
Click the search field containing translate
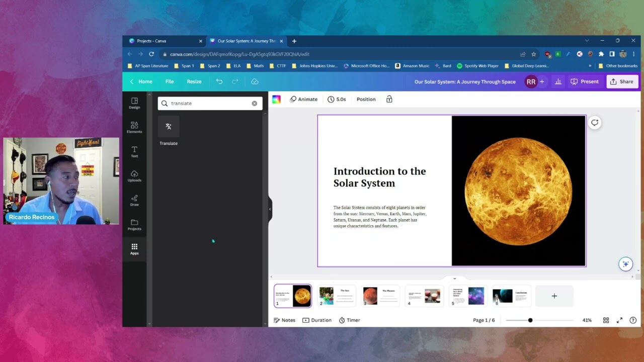(x=210, y=103)
